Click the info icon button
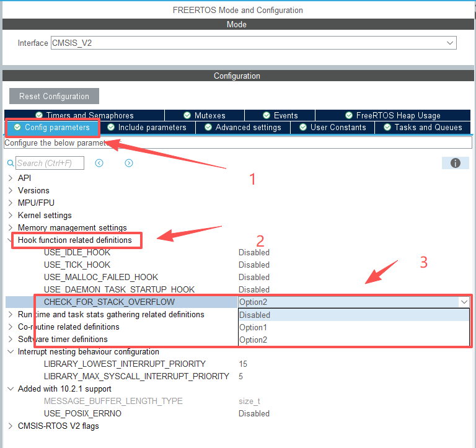The image size is (476, 448). (455, 163)
